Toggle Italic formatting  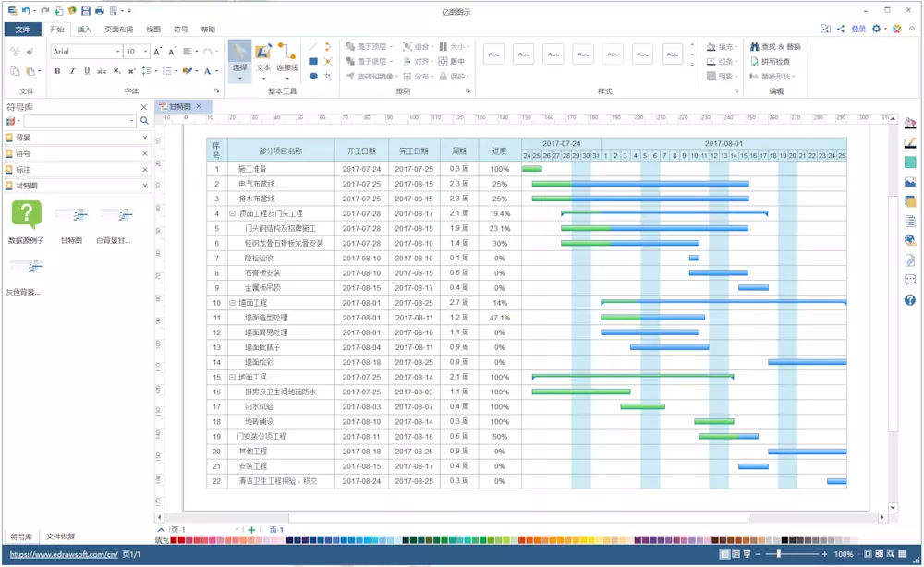pos(72,71)
